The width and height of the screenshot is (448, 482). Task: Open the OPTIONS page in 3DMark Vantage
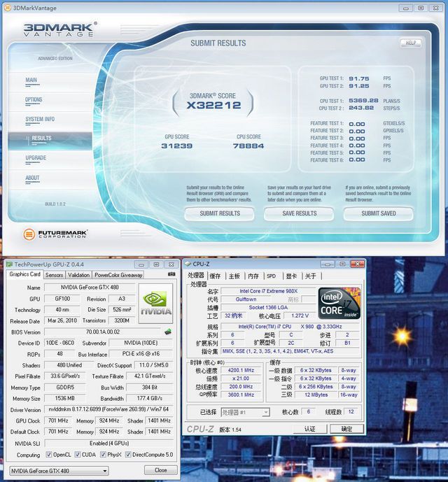click(x=34, y=99)
